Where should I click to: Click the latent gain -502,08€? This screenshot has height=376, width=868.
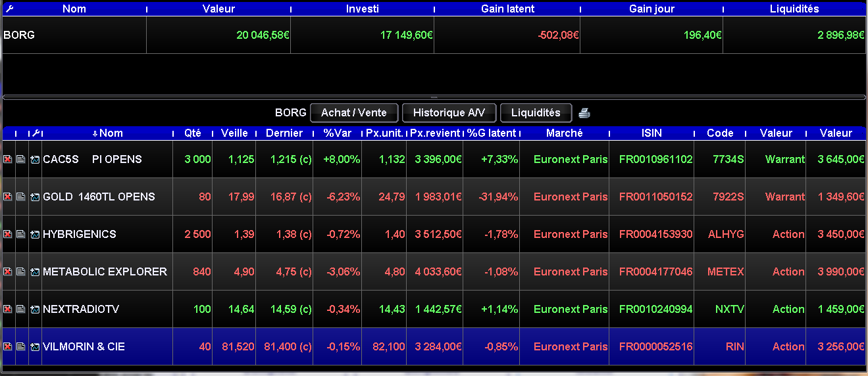558,35
